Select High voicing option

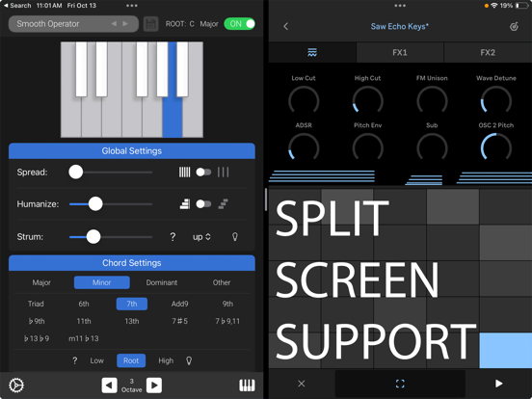coord(166,360)
